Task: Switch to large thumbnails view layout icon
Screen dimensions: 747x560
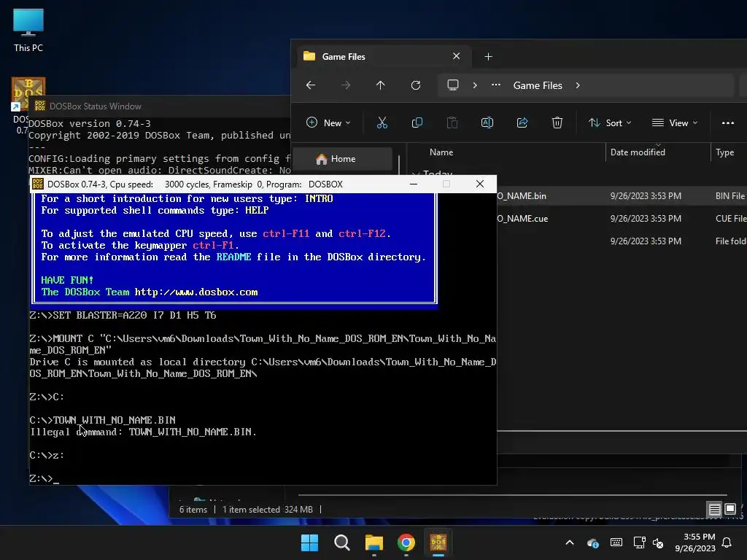Action: pos(729,510)
